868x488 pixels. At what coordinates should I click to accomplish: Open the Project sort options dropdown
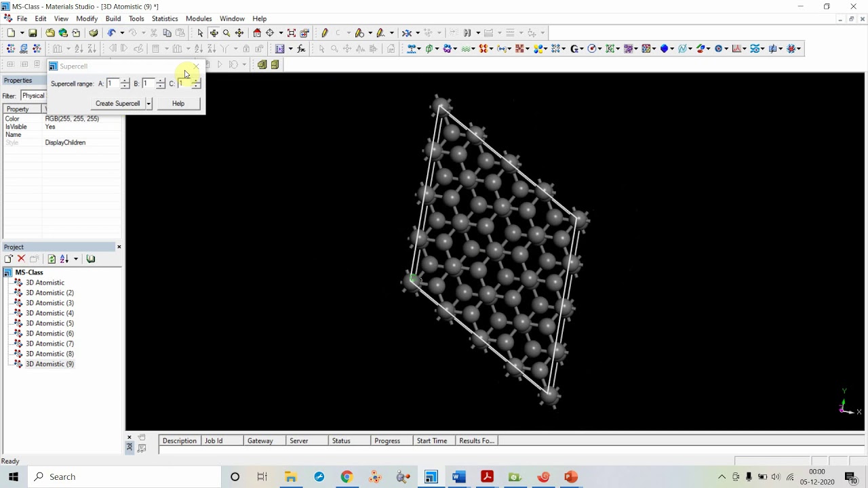tap(76, 259)
